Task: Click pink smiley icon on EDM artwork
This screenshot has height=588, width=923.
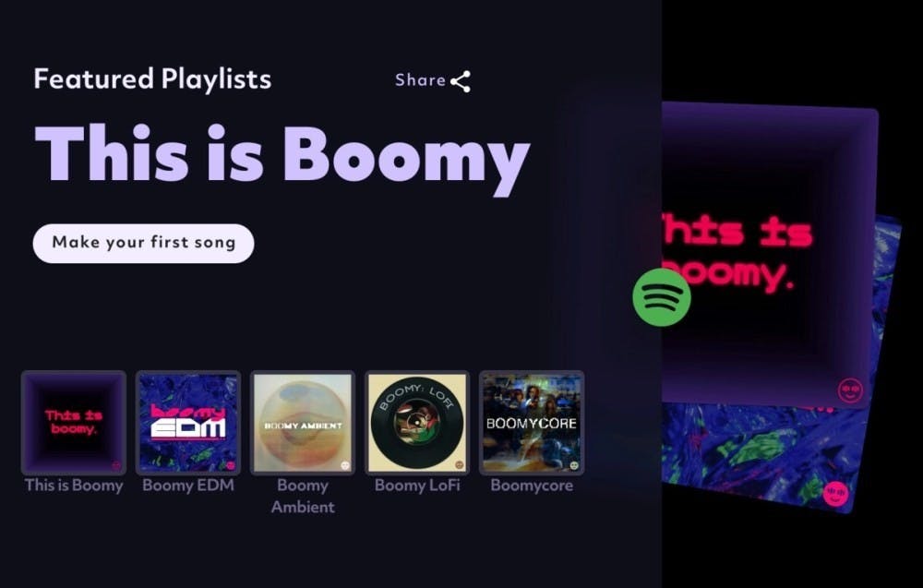Action: click(x=835, y=493)
